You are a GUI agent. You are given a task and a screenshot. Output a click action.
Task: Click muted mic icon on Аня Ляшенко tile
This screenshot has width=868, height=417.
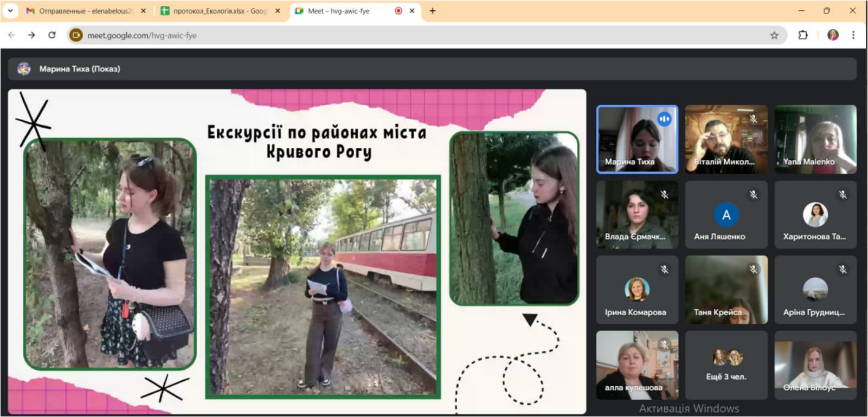[753, 194]
